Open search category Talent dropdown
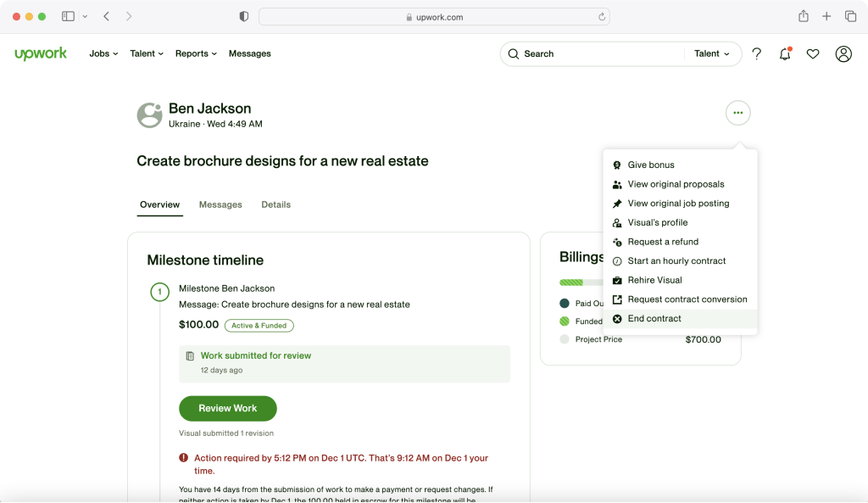 pyautogui.click(x=712, y=53)
